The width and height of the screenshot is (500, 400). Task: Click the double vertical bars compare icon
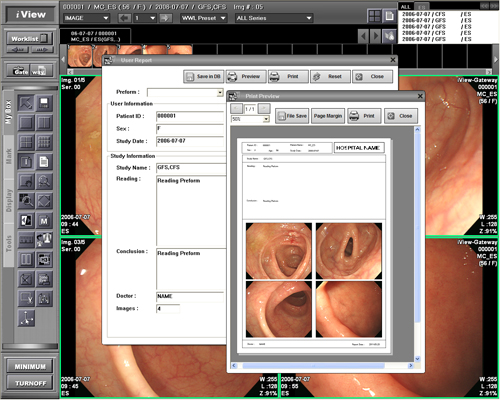[26, 259]
